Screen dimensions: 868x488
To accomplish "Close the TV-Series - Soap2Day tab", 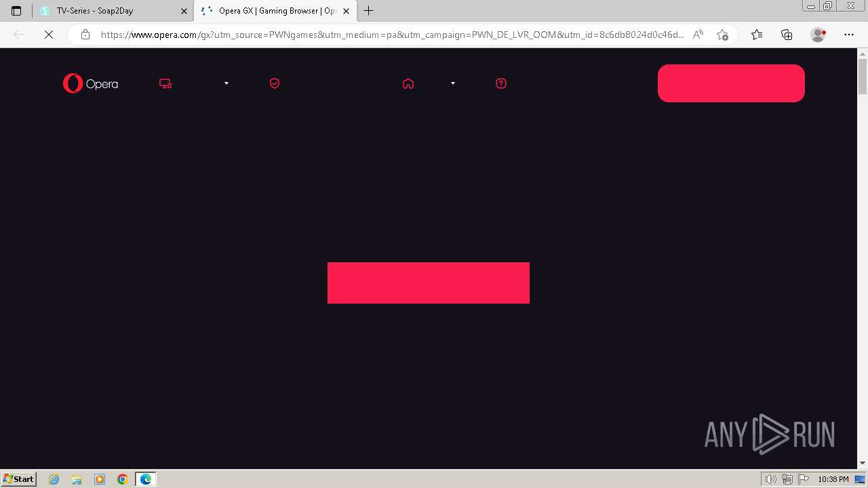I will pos(184,11).
